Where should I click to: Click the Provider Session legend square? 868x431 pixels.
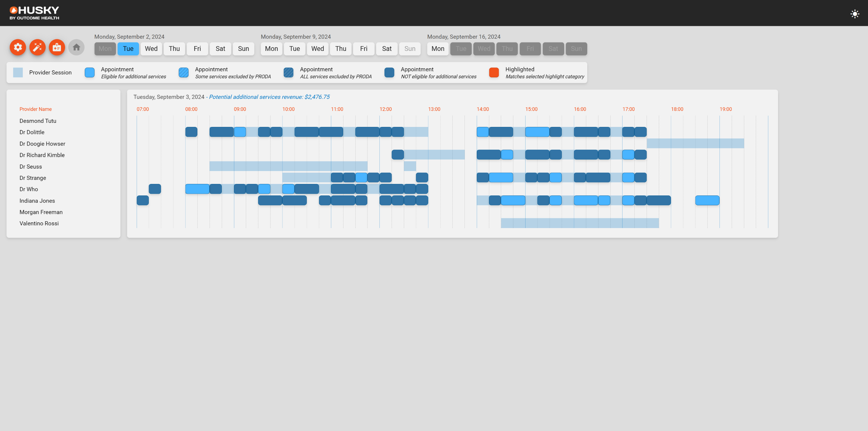[18, 72]
